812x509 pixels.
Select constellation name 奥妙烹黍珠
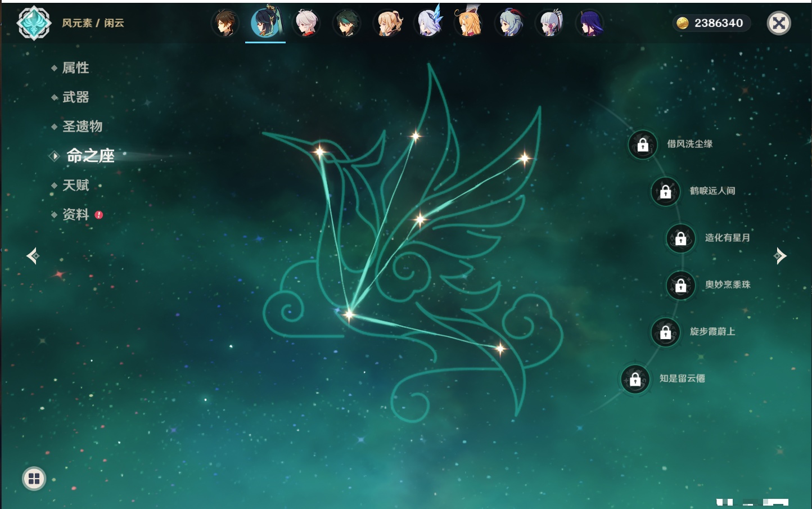coord(728,285)
